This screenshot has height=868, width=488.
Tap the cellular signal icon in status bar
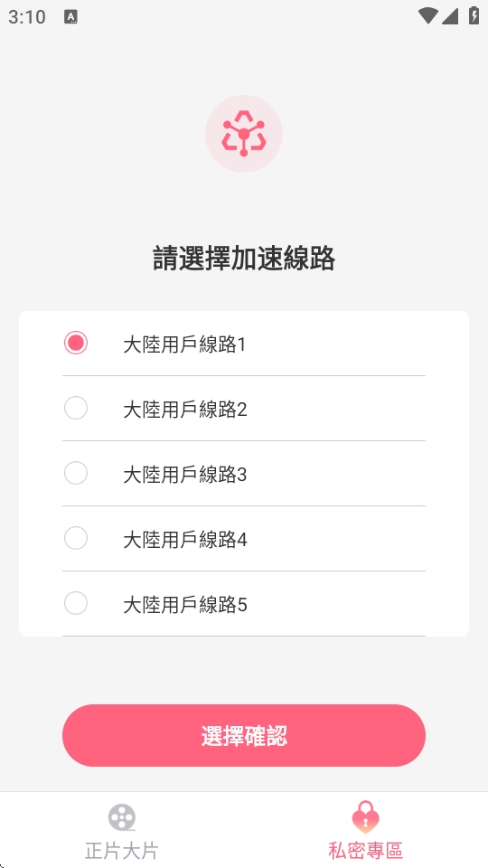point(450,16)
